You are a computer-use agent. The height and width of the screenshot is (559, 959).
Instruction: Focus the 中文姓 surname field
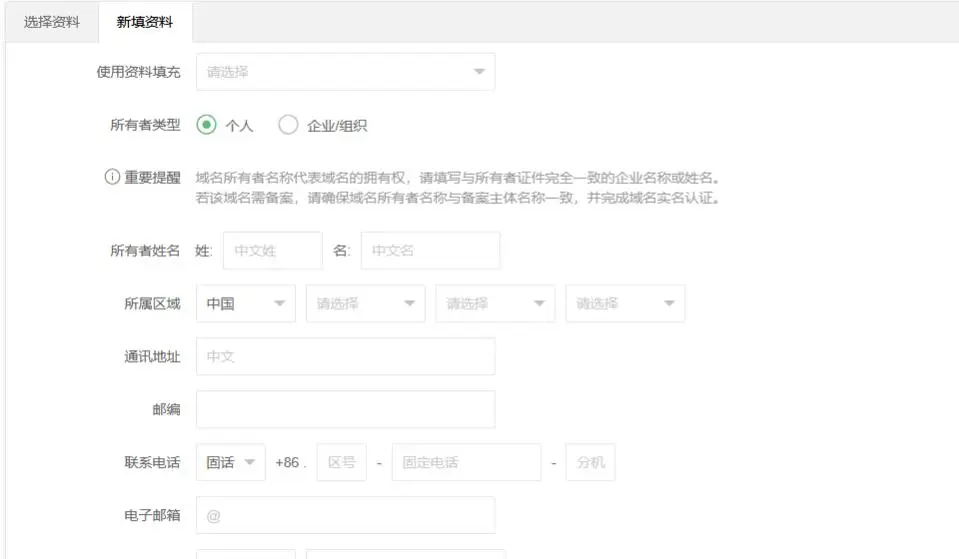click(x=273, y=250)
